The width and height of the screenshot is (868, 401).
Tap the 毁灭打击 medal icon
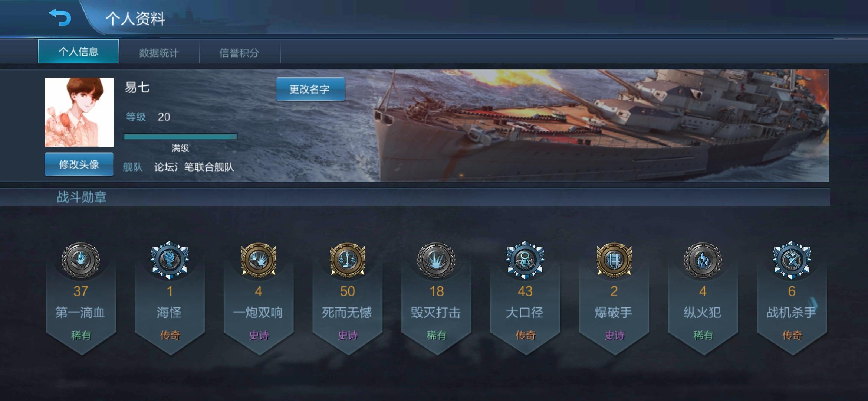[x=436, y=260]
